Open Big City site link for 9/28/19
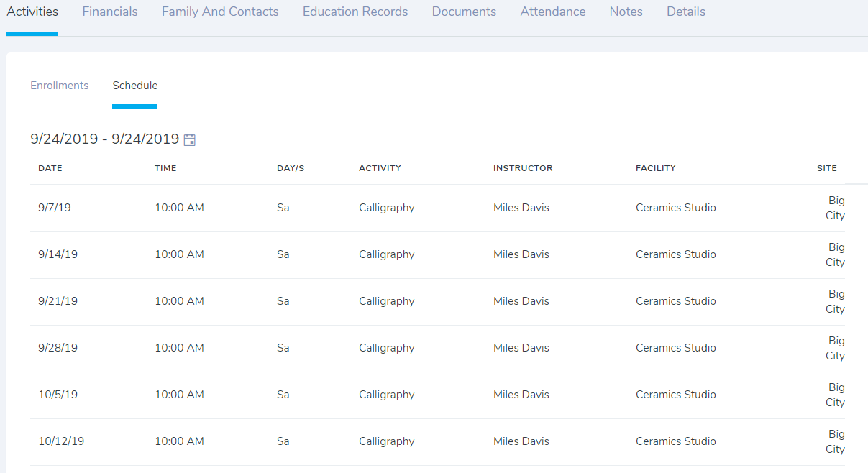Image resolution: width=868 pixels, height=473 pixels. (x=835, y=349)
